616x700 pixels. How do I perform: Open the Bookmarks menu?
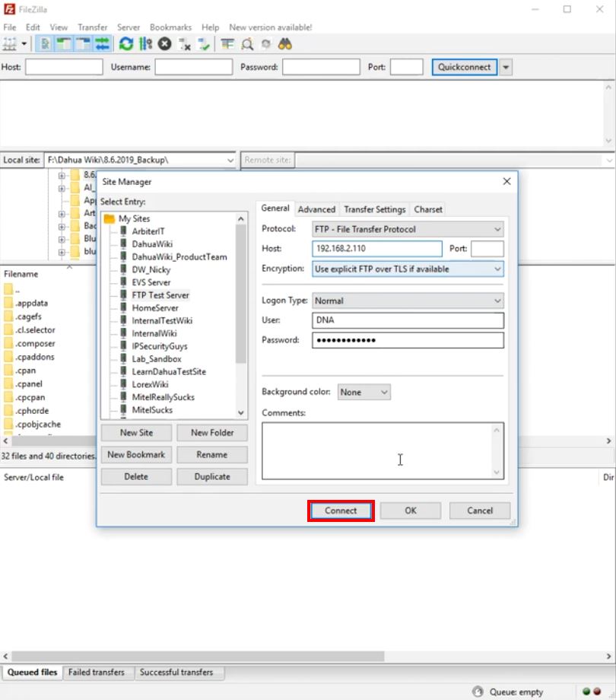pyautogui.click(x=170, y=27)
